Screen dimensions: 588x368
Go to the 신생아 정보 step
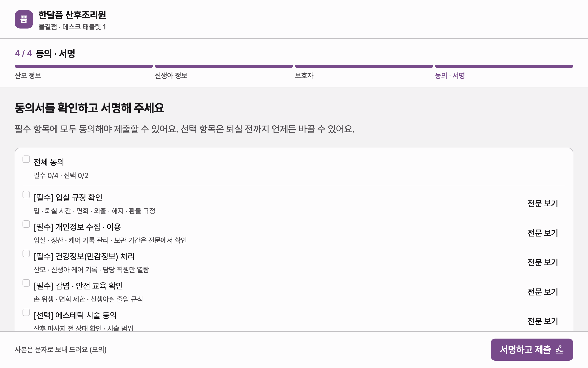(x=171, y=76)
